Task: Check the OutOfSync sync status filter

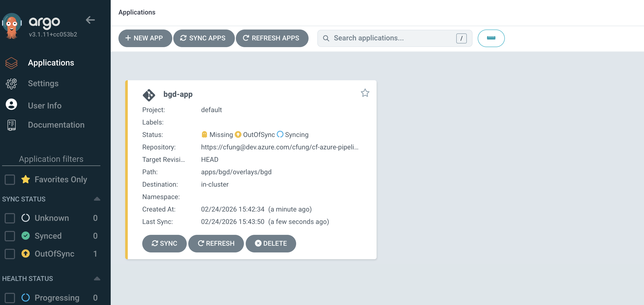Action: tap(10, 254)
